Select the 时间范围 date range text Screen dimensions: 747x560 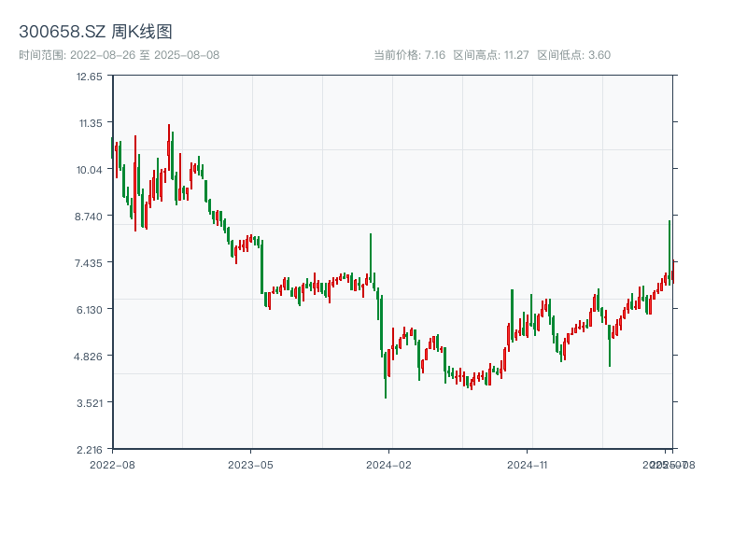[x=119, y=55]
